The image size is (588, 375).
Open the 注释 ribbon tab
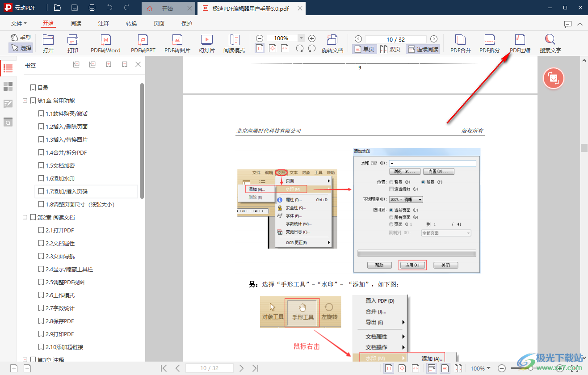104,24
